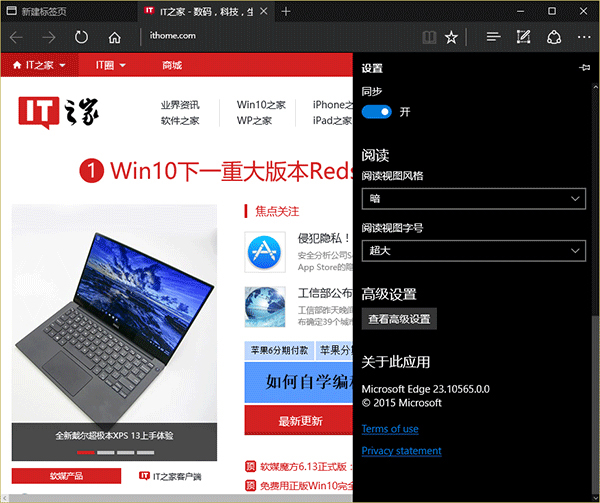Viewport: 600px width, 503px height.
Task: Go back with the browser back arrow
Action: coord(16,37)
